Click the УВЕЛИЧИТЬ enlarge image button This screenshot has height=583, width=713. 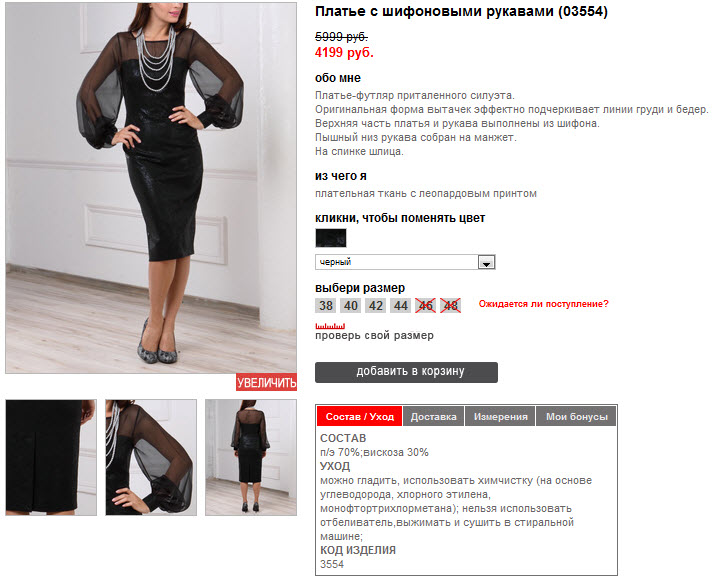tap(266, 382)
